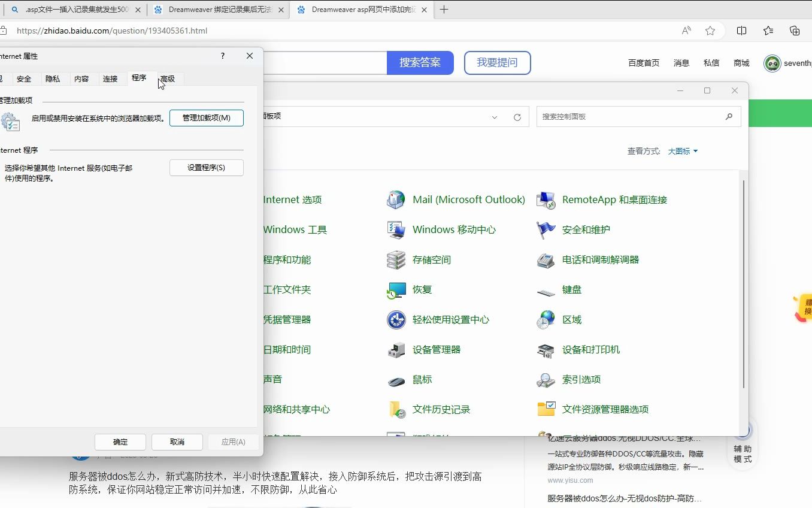Image resolution: width=812 pixels, height=508 pixels.
Task: Open Mail (Microsoft Outlook) in Control Panel
Action: (x=469, y=199)
